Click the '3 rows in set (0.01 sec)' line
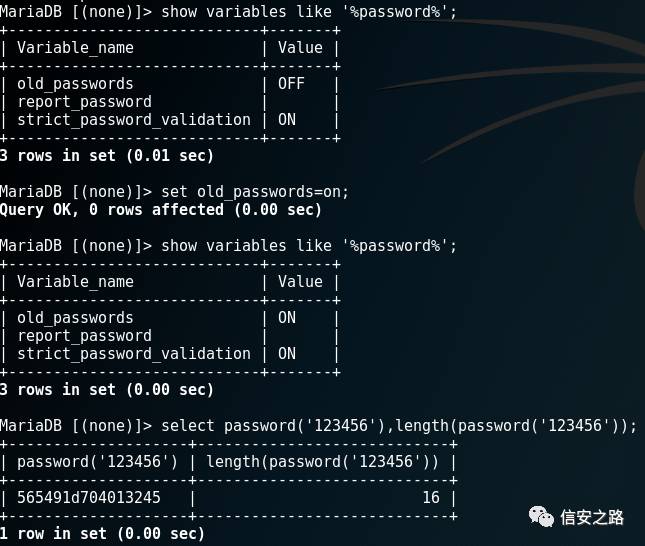 [107, 156]
